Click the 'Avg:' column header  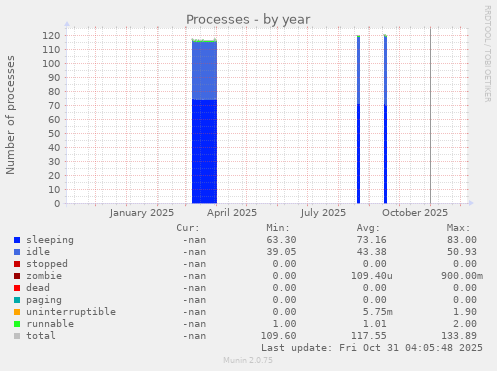point(368,228)
